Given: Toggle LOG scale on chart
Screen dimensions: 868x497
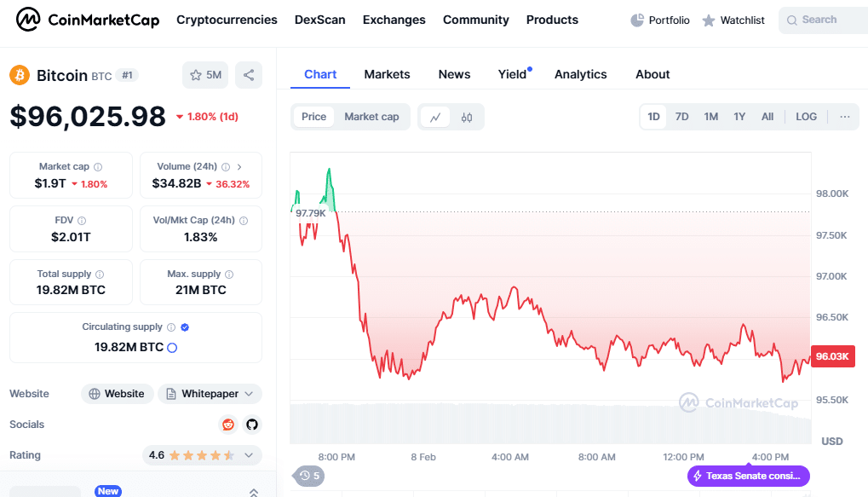Looking at the screenshot, I should [x=807, y=117].
